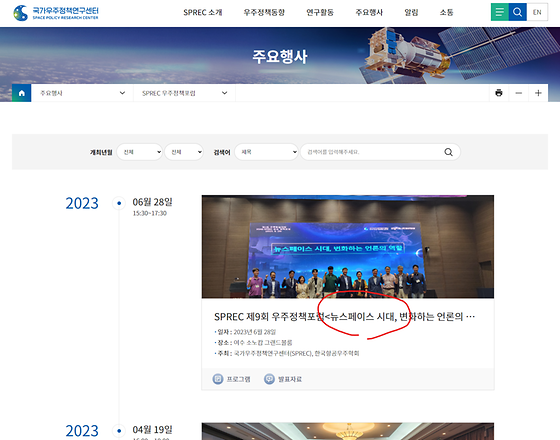
Task: Expand the 주요행사 breadcrumb dropdown
Action: click(82, 93)
